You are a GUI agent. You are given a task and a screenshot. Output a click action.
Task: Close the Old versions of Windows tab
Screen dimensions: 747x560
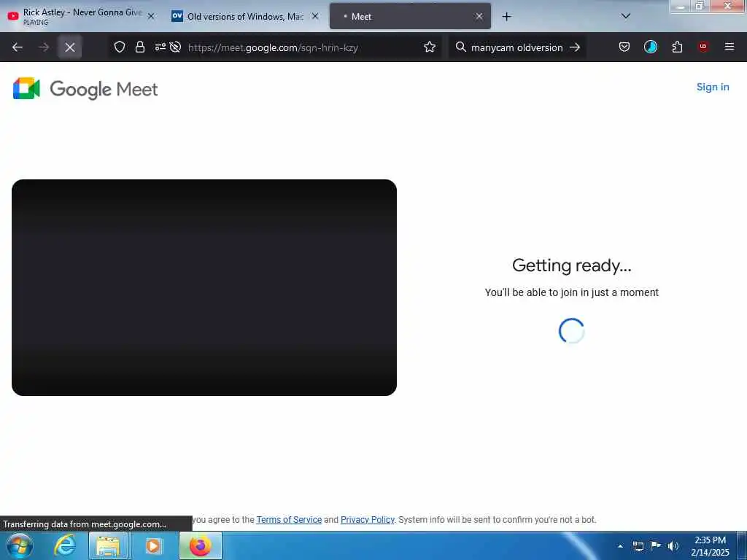tap(315, 16)
